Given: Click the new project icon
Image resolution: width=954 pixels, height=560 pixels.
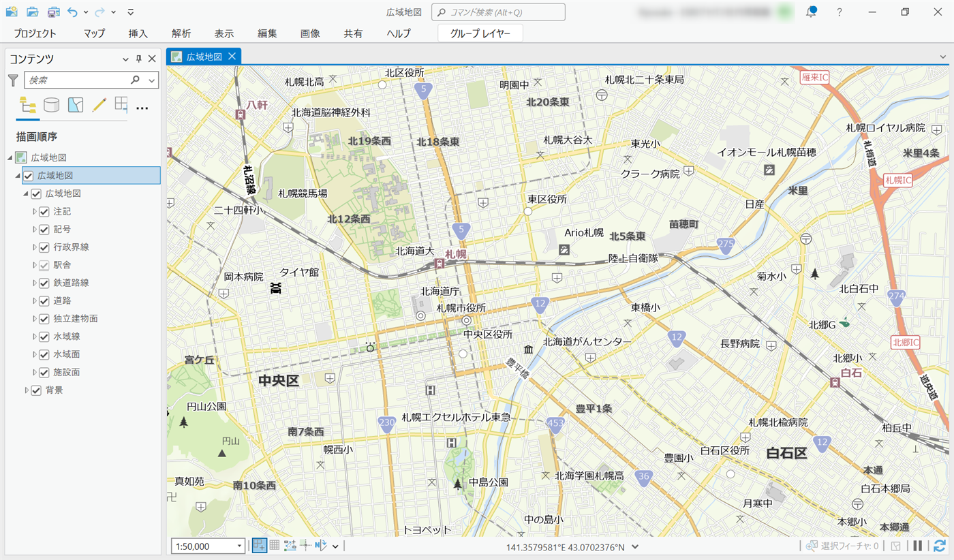Looking at the screenshot, I should pos(12,12).
